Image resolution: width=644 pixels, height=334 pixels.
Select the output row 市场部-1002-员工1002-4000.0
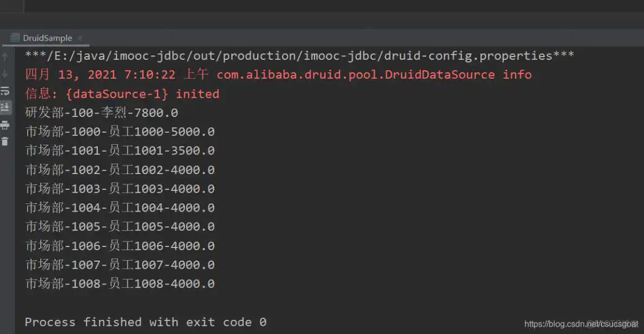tap(120, 170)
